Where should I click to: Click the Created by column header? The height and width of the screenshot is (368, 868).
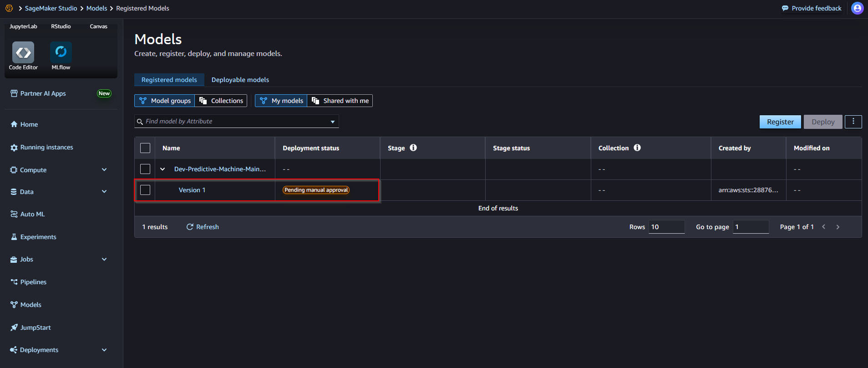pyautogui.click(x=735, y=148)
